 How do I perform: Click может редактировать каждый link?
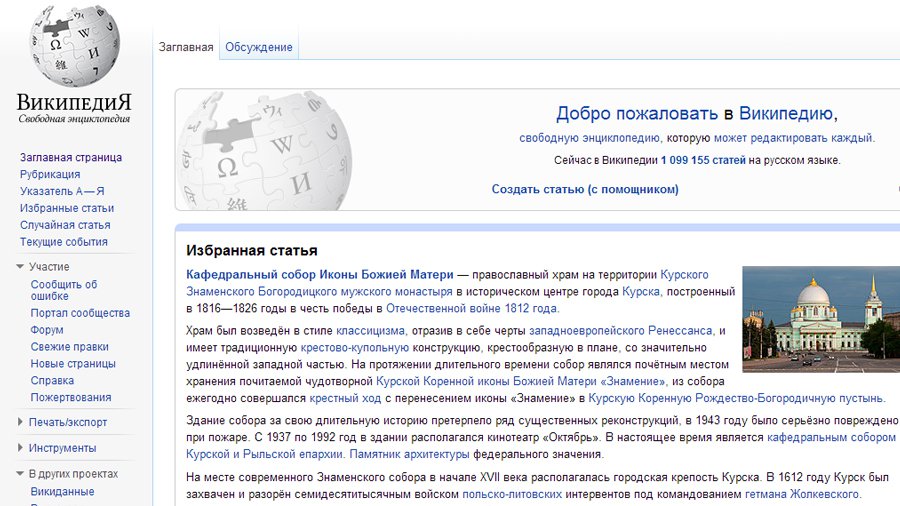[793, 138]
